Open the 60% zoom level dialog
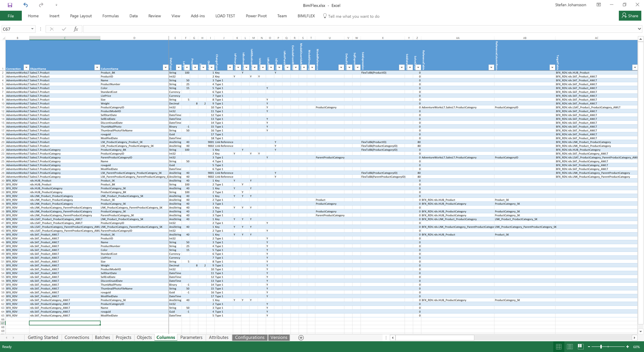The height and width of the screenshot is (352, 644). pyautogui.click(x=636, y=347)
